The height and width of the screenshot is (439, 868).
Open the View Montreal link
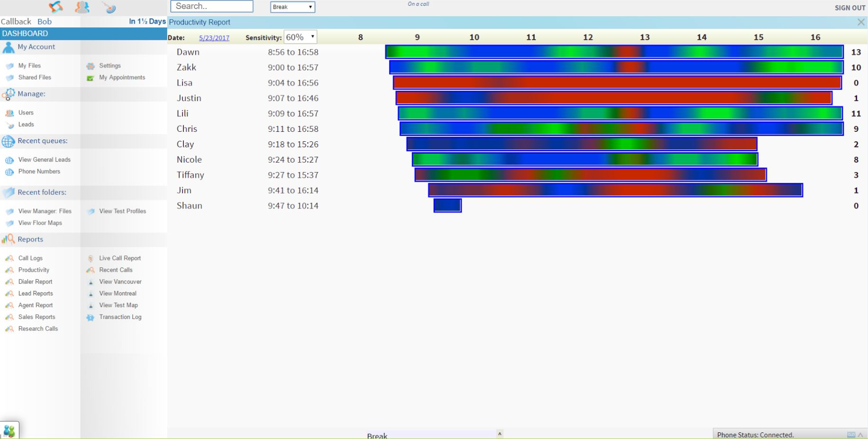point(118,293)
